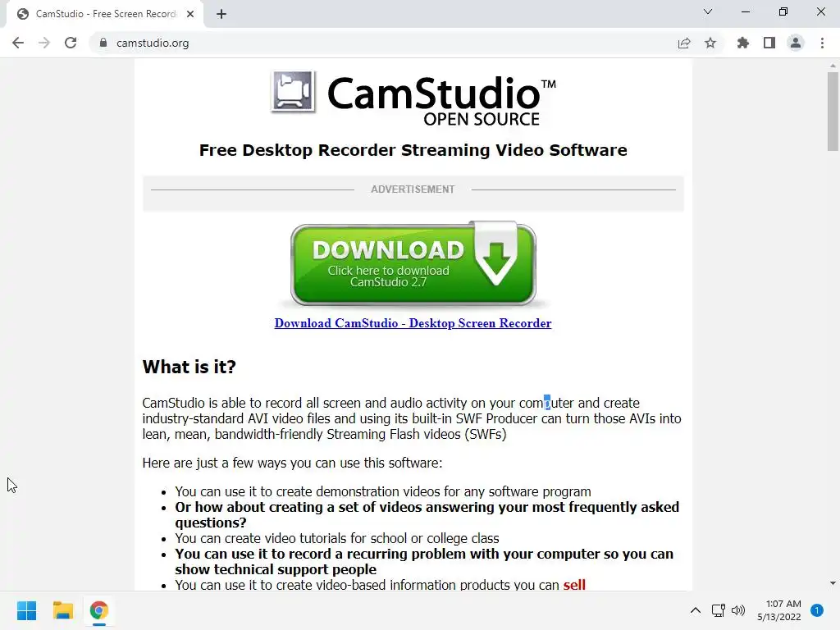The width and height of the screenshot is (840, 630).
Task: Open a new tab with the plus button
Action: (221, 14)
